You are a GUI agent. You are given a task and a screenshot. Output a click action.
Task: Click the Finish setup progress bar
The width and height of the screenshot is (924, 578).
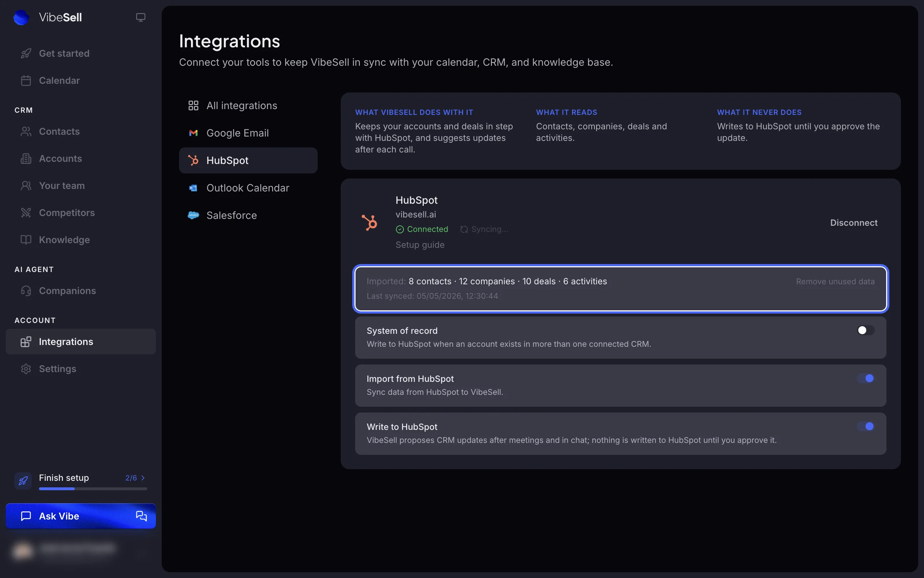[93, 489]
